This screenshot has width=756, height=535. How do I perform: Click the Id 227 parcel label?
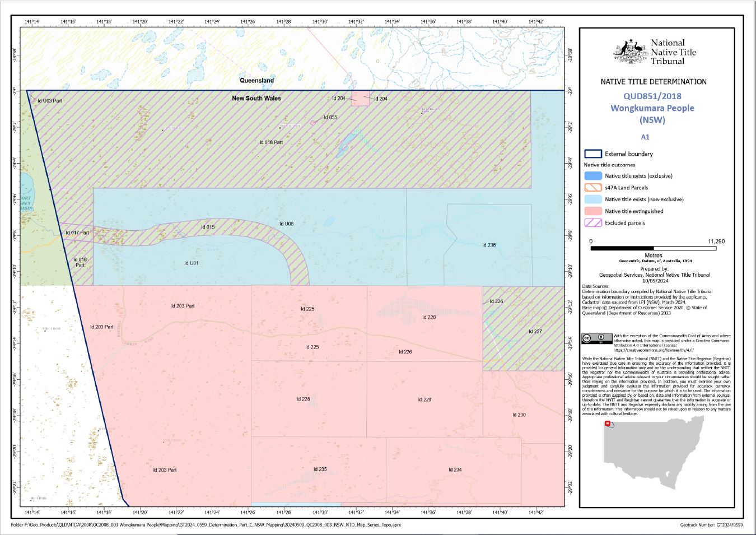pyautogui.click(x=535, y=331)
